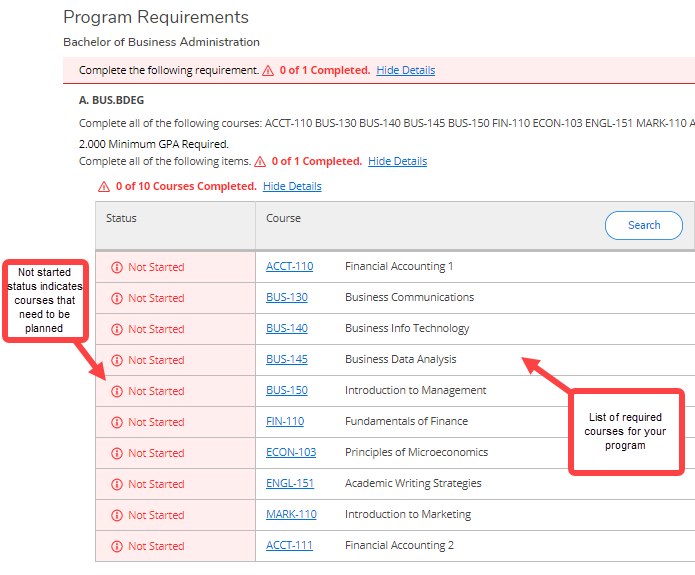
Task: Open the BUS-150 course link
Action: (287, 391)
